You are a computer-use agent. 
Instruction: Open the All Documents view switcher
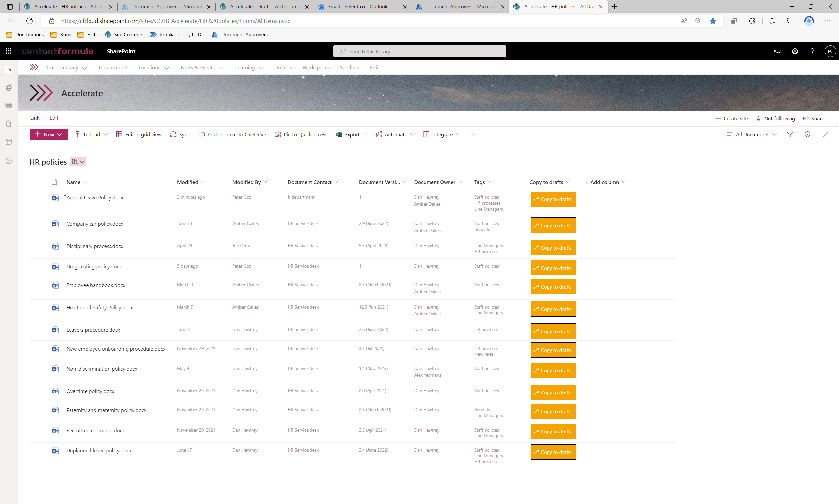click(752, 134)
